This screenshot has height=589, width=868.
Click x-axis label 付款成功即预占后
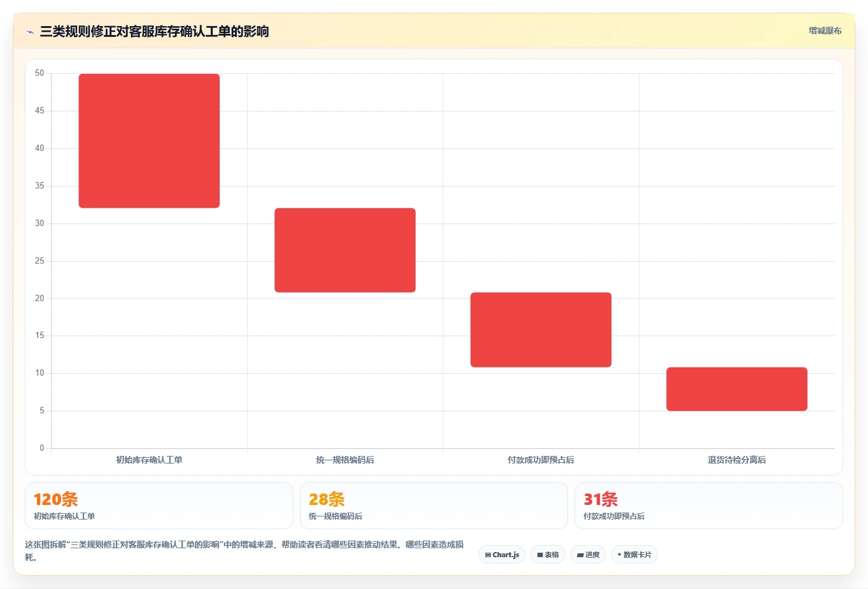(x=541, y=460)
